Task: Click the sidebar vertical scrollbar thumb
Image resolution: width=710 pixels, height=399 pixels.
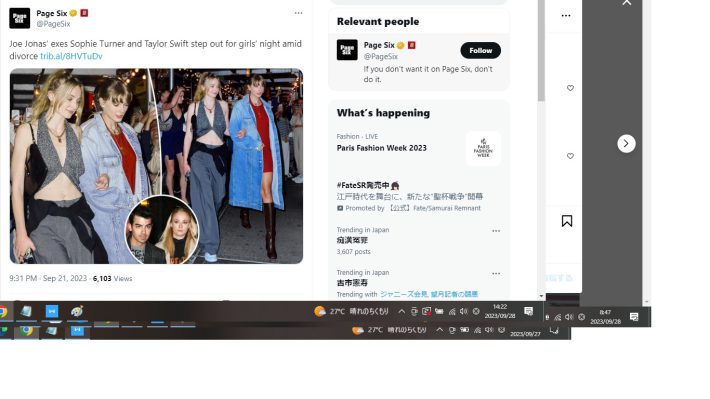Action: coord(541,50)
